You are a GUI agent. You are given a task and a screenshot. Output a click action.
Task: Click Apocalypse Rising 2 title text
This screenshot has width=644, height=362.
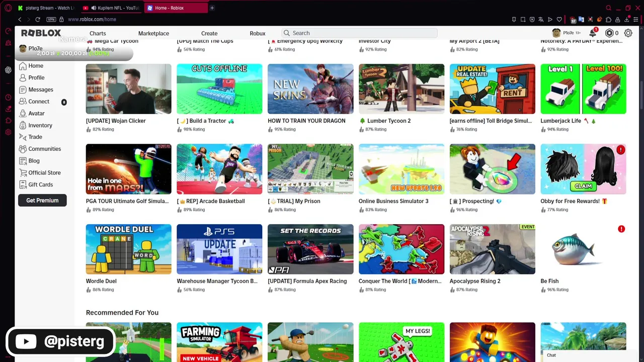coord(475,281)
